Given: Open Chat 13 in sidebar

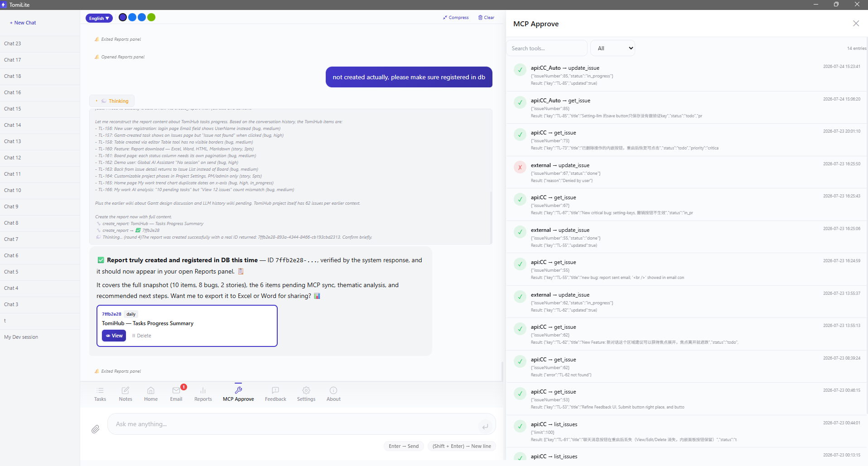Looking at the screenshot, I should (x=40, y=141).
